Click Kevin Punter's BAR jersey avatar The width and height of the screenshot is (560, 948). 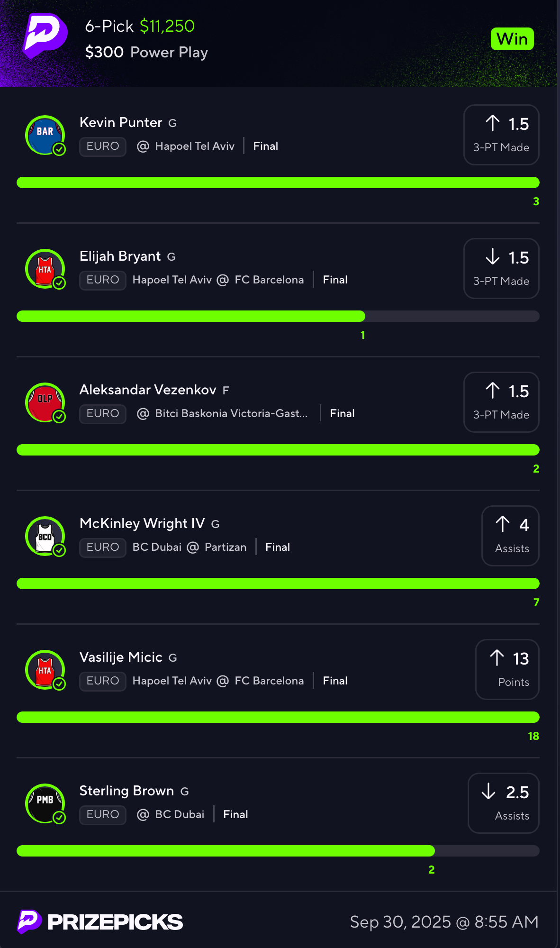[x=45, y=135]
